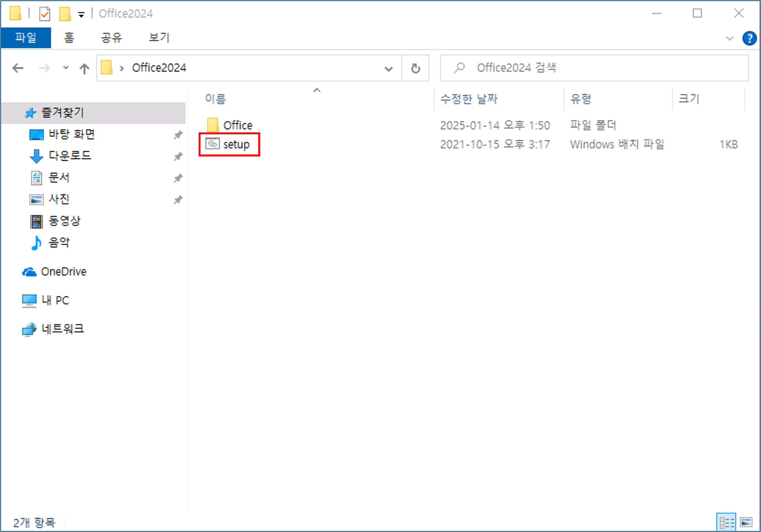Switch to the 보기 (View) ribbon tab
Image resolution: width=761 pixels, height=532 pixels.
pos(159,38)
